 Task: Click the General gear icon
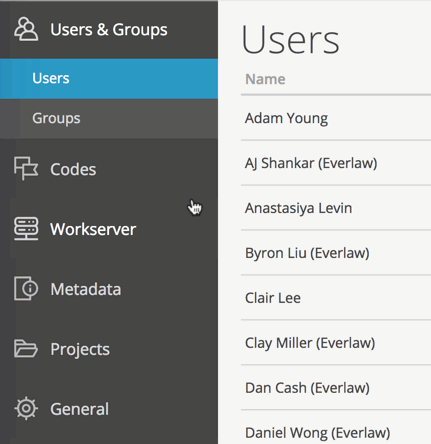coord(26,408)
